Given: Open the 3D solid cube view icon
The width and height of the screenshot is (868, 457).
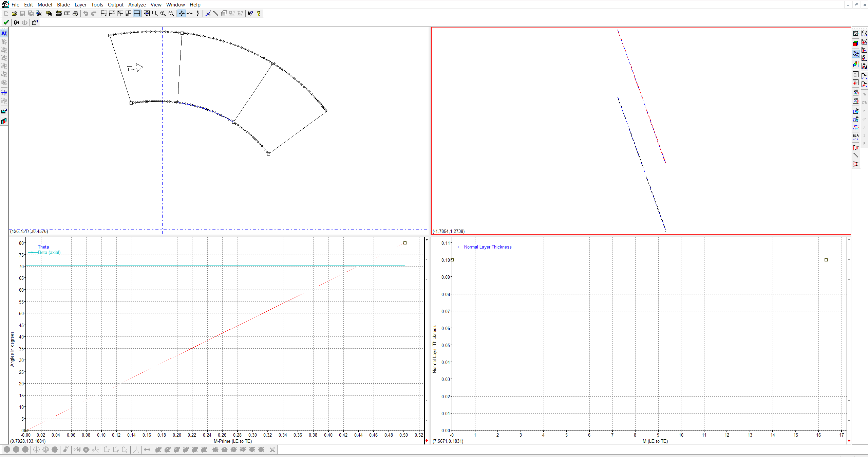Looking at the screenshot, I should (x=855, y=43).
